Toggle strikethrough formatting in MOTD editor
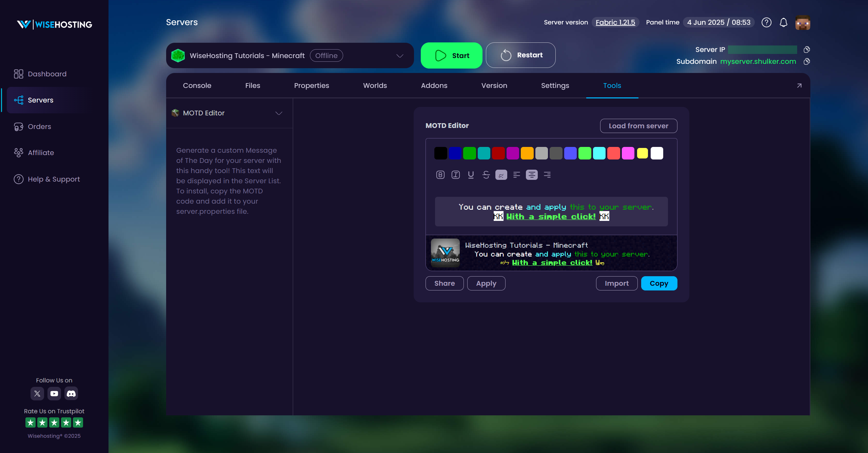Viewport: 868px width, 453px height. (x=486, y=175)
